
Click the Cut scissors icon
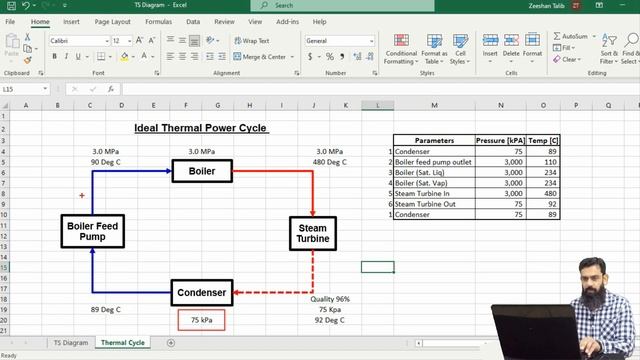click(27, 37)
